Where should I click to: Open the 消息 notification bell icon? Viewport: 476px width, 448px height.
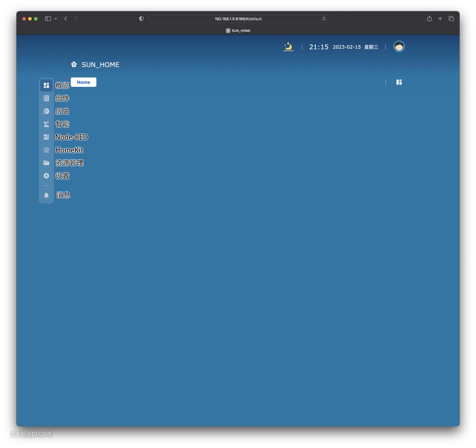click(x=46, y=195)
